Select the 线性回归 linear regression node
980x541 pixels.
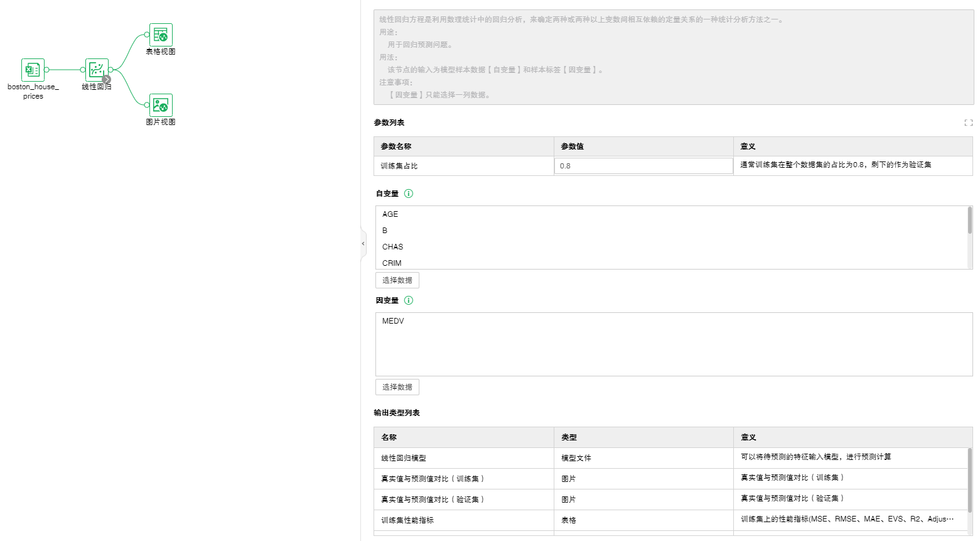pos(96,70)
